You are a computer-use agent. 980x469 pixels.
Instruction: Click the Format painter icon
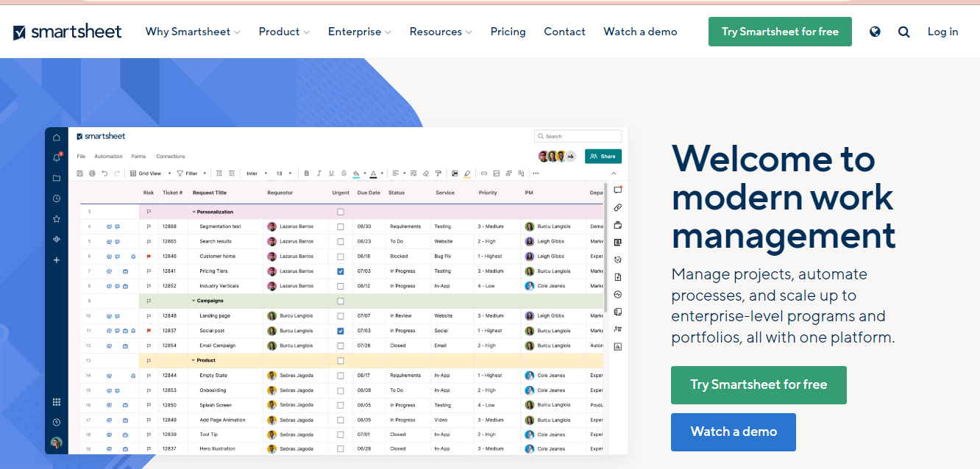tap(438, 173)
